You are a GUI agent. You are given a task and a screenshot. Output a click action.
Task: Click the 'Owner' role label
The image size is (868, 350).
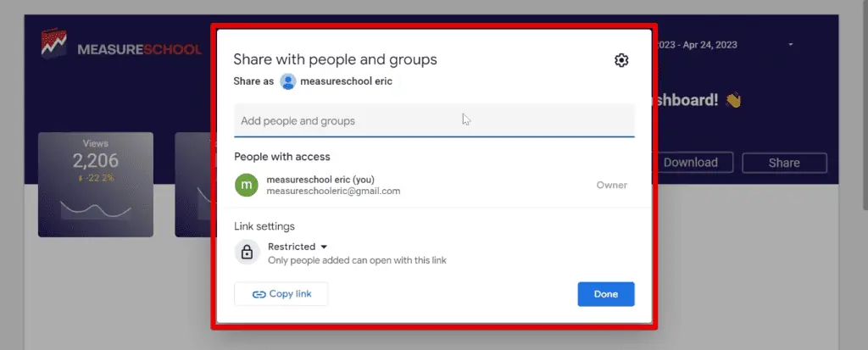point(612,185)
